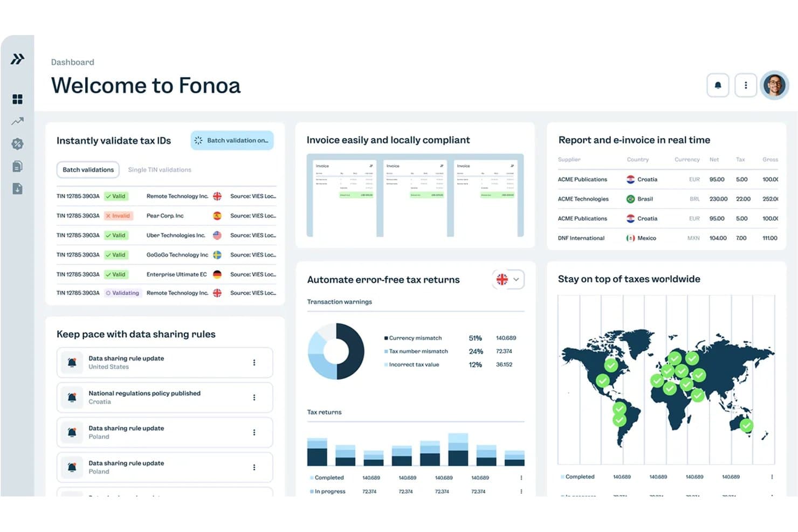Click the Brasil flag in ACME Technologies row
This screenshot has width=798, height=532.
(630, 199)
